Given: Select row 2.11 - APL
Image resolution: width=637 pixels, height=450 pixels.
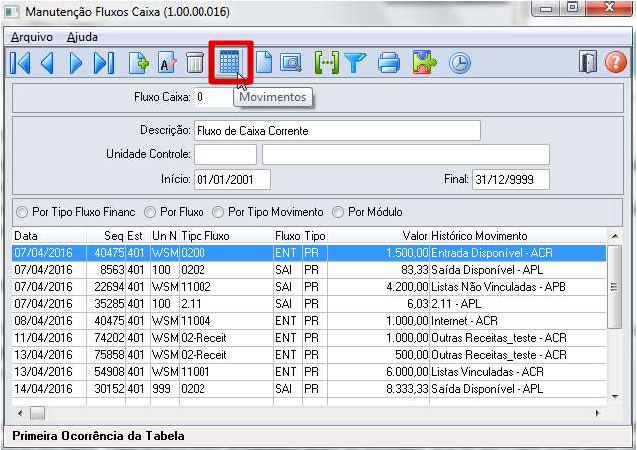Looking at the screenshot, I should coord(309,304).
